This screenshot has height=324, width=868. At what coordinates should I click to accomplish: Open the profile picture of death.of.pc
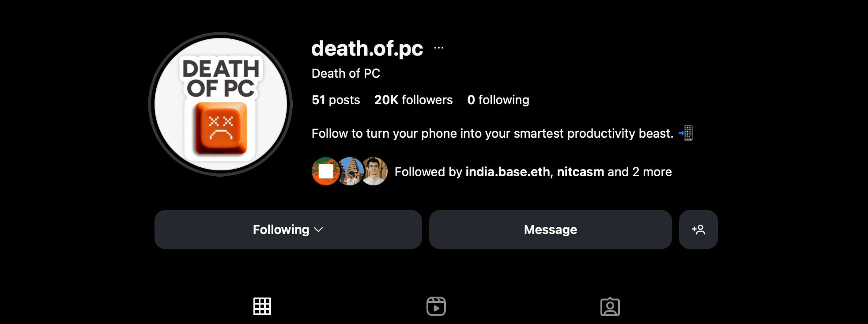219,104
